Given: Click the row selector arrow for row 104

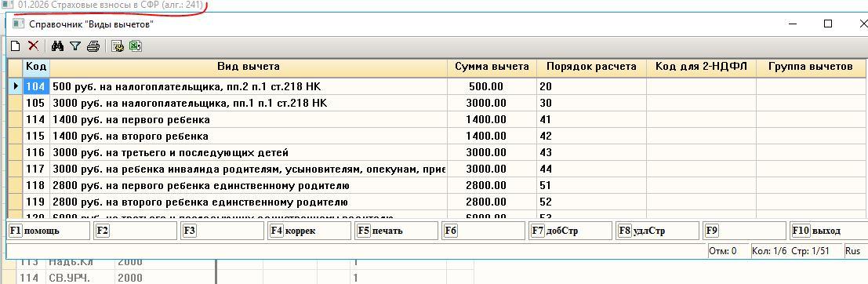Looking at the screenshot, I should (x=16, y=86).
